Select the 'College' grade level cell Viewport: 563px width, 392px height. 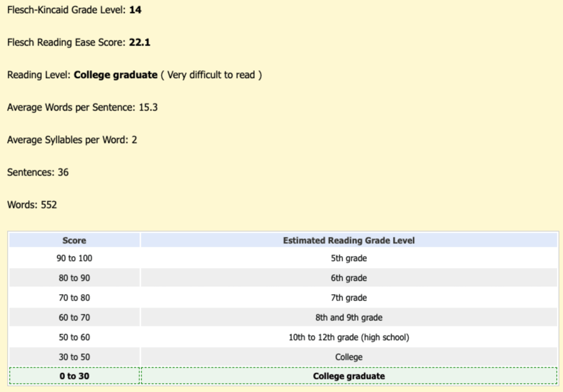pyautogui.click(x=349, y=357)
